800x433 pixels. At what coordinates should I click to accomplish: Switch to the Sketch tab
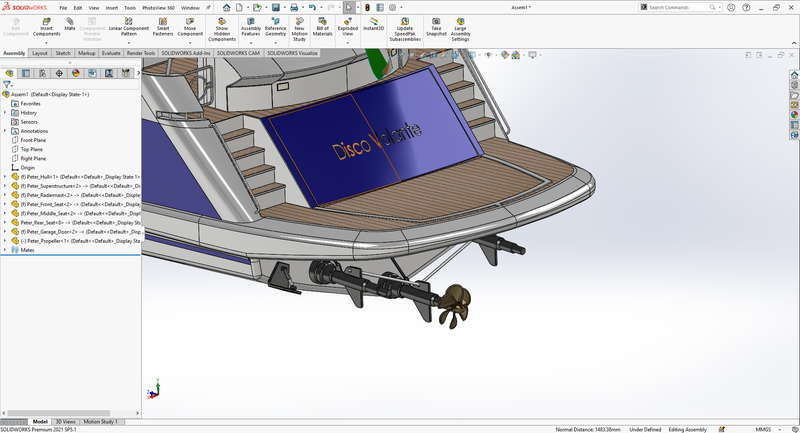pyautogui.click(x=63, y=53)
